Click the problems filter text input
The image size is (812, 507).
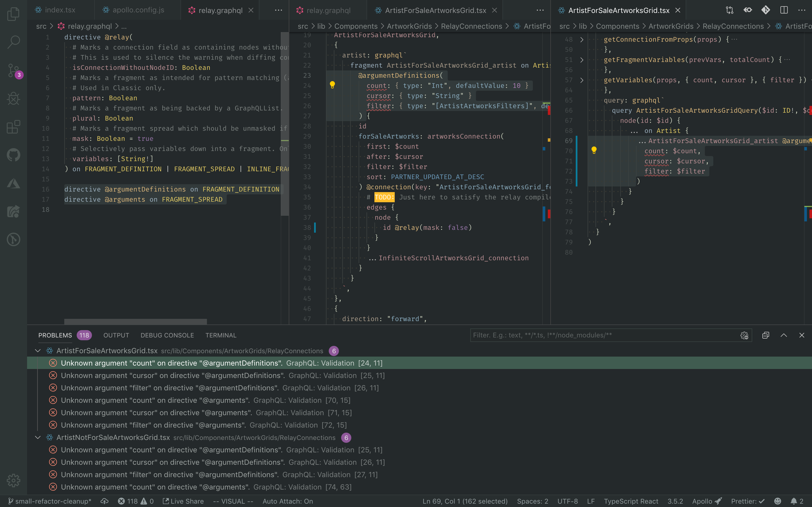click(x=604, y=335)
